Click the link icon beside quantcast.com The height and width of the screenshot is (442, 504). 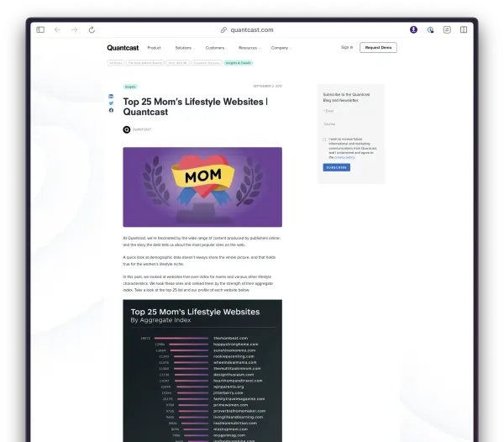(223, 30)
